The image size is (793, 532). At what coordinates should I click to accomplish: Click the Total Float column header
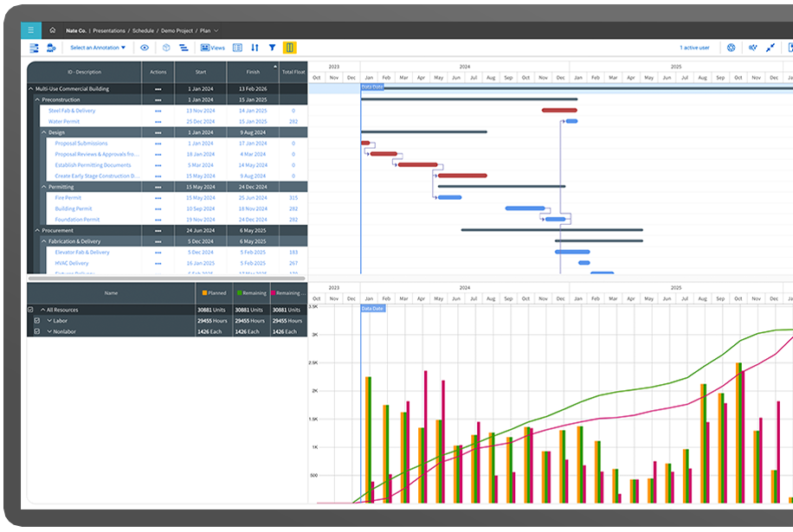pyautogui.click(x=293, y=73)
